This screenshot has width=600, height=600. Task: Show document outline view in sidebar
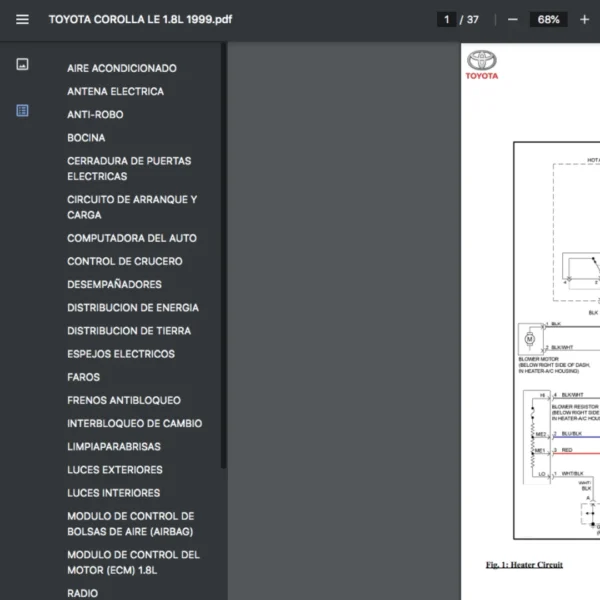[22, 111]
